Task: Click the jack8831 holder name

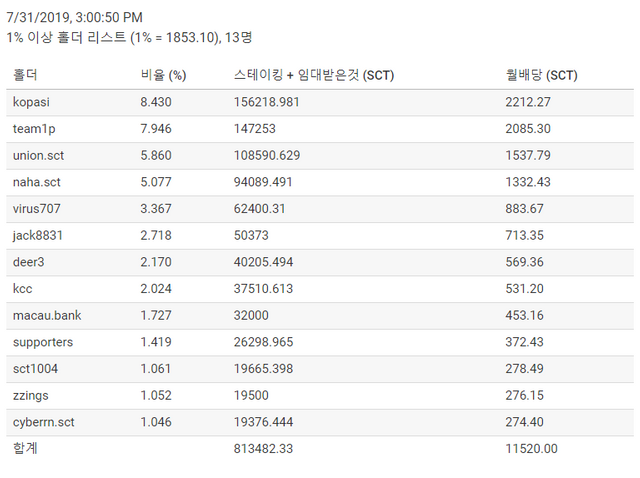Action: click(x=38, y=235)
